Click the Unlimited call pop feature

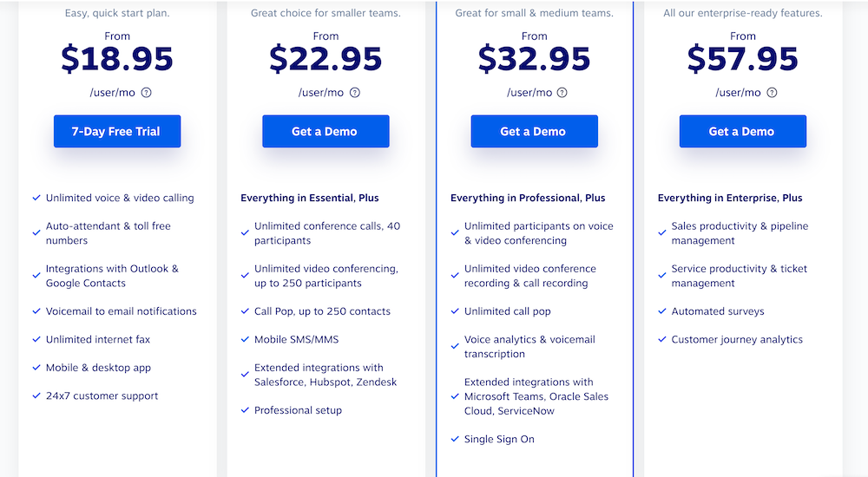pos(507,311)
